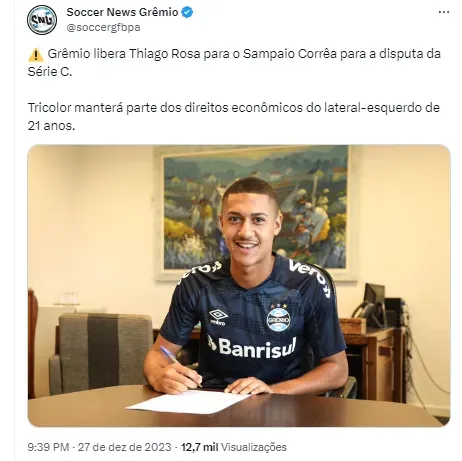The width and height of the screenshot is (462, 461).
Task: Click the 9:39 PM timestamp
Action: pos(48,447)
